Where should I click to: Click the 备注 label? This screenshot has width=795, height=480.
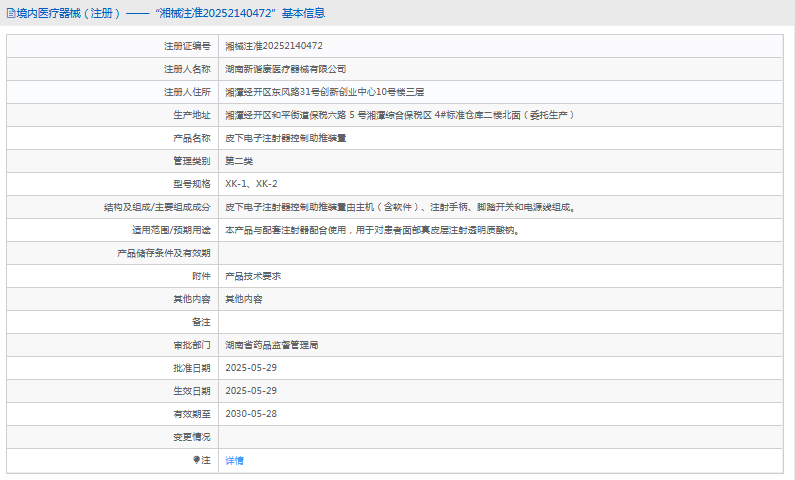click(x=201, y=322)
